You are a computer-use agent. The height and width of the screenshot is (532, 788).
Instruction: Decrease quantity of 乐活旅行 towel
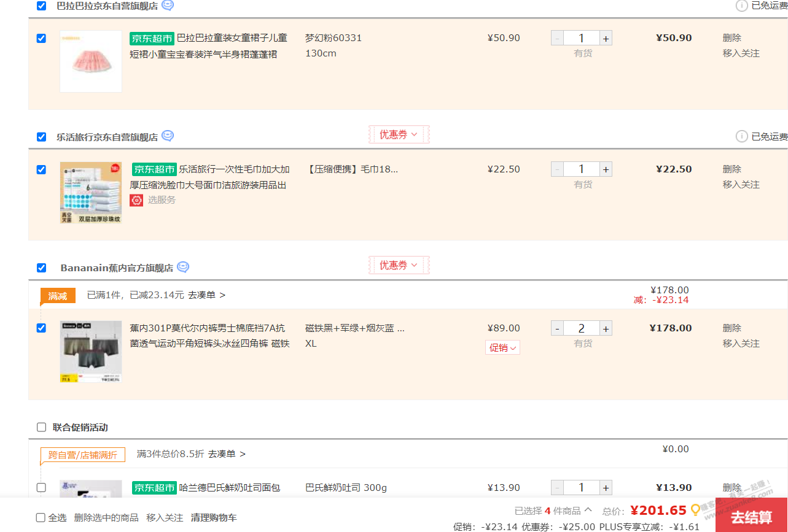point(557,169)
